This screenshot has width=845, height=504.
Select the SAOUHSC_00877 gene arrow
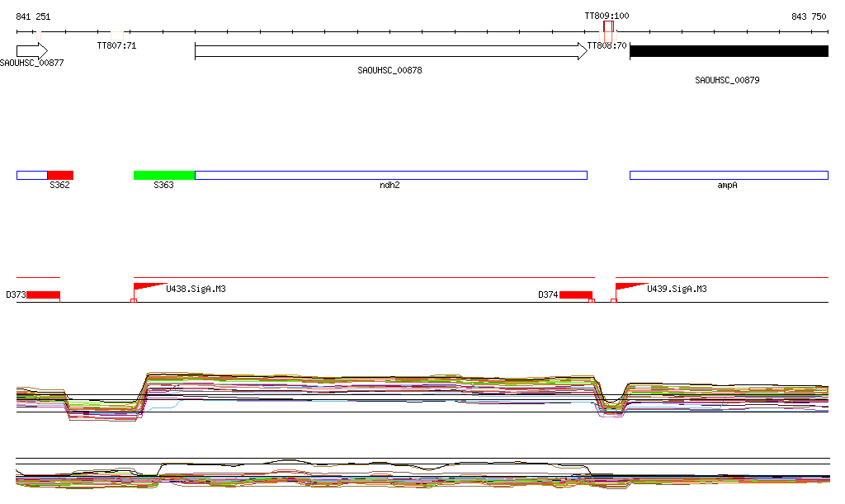(x=32, y=51)
